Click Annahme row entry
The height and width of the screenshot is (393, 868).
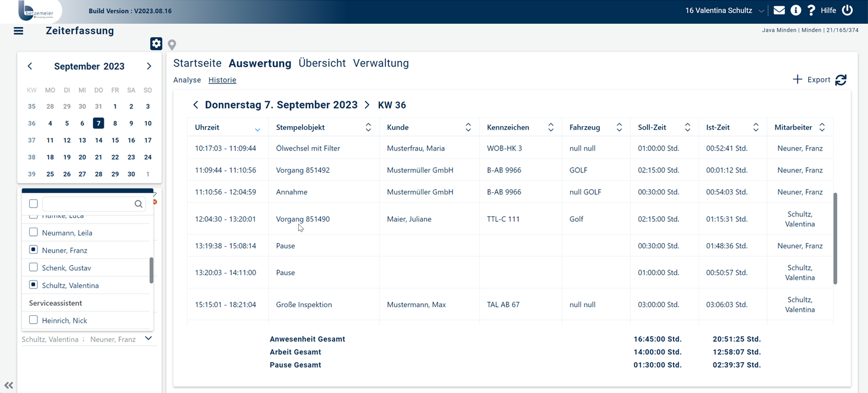click(292, 192)
